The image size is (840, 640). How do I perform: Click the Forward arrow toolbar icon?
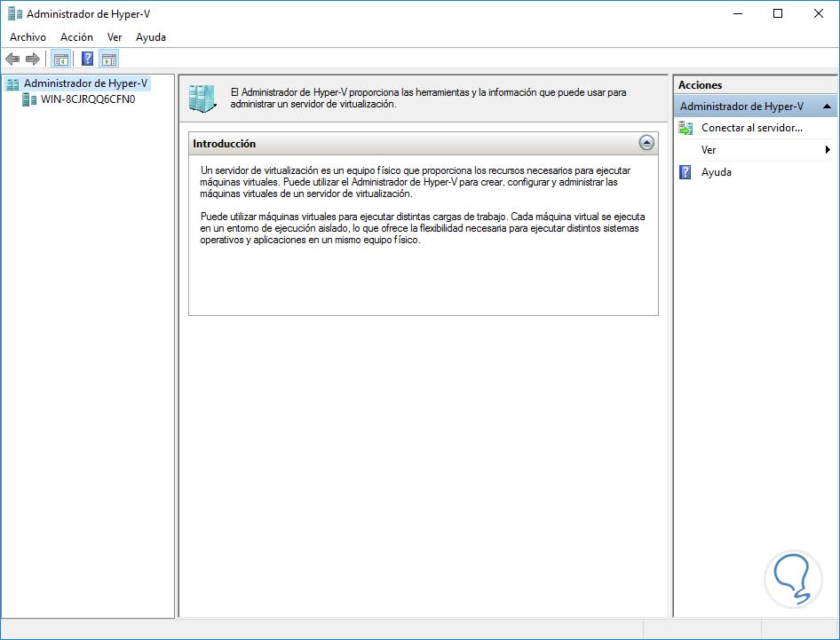coord(33,59)
